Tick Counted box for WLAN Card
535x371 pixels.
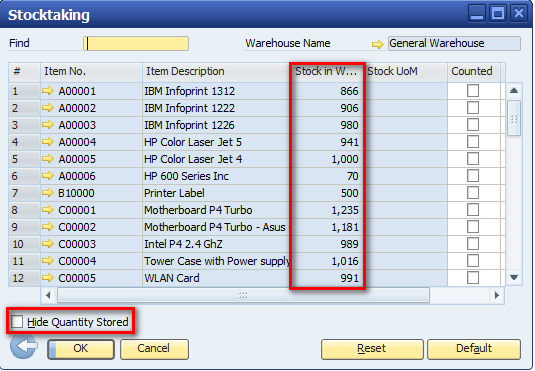click(x=473, y=277)
